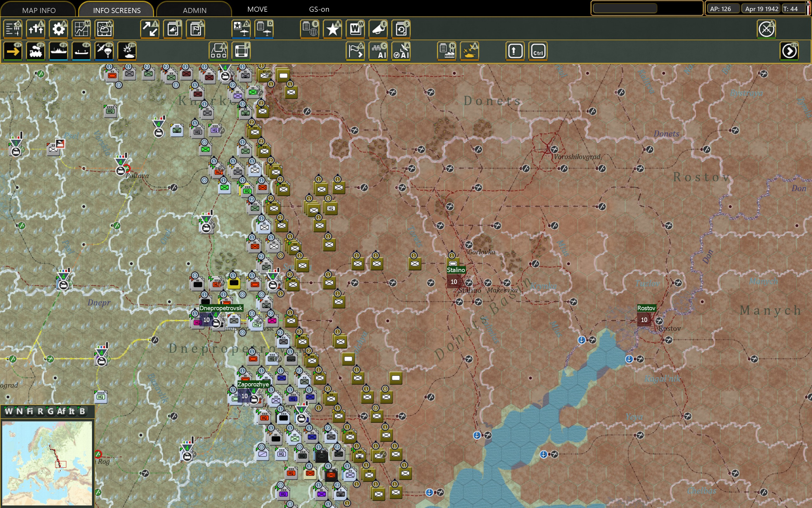812x508 pixels.
Task: Open the globe list report icon (B)
Action: click(x=310, y=29)
